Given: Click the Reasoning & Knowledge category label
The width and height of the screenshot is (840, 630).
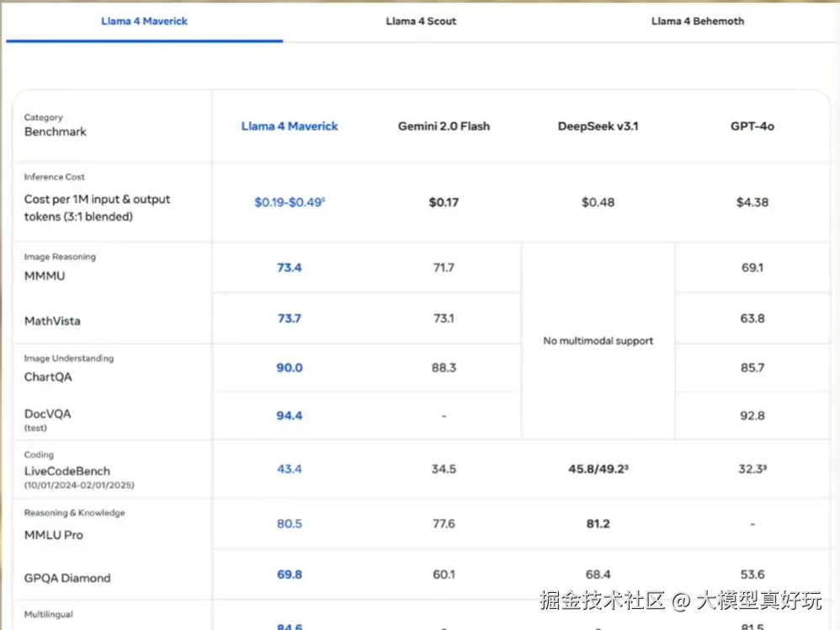Looking at the screenshot, I should [x=74, y=513].
